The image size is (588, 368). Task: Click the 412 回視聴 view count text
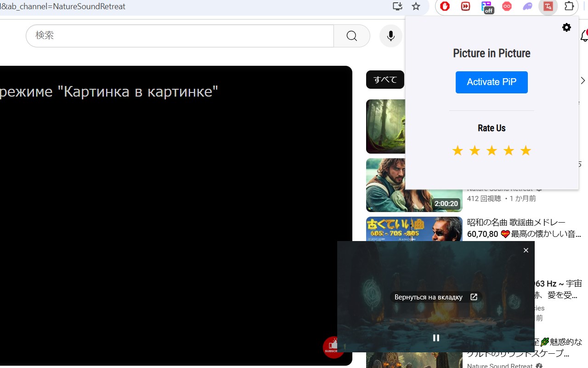485,199
